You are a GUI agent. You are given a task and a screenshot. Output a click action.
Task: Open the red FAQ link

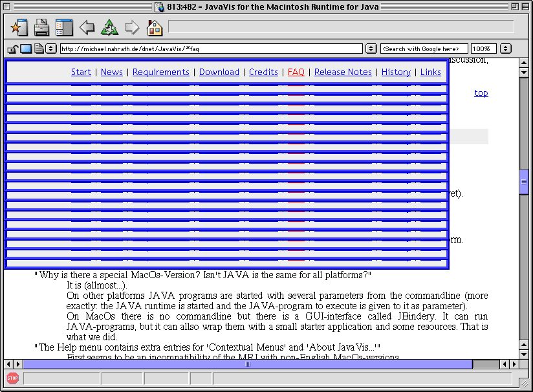click(x=296, y=72)
